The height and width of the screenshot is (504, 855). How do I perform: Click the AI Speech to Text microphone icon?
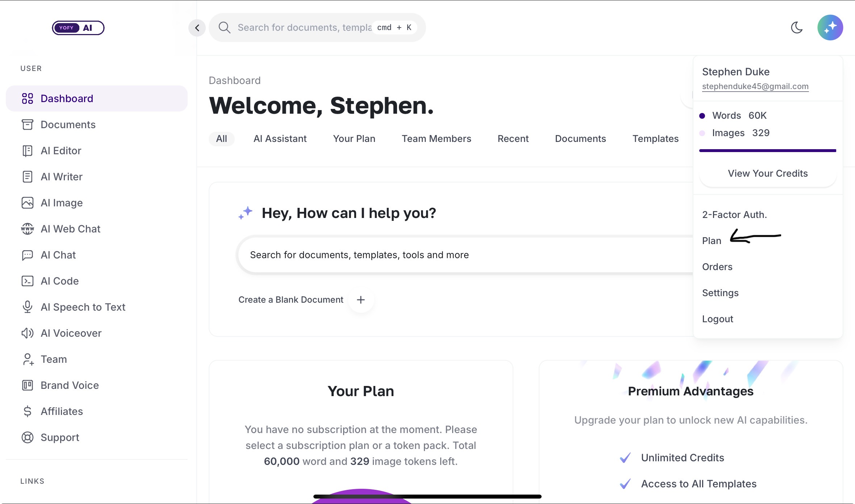tap(28, 307)
